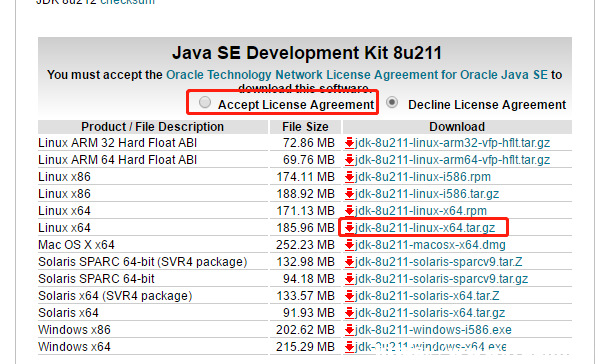The image size is (611, 364).
Task: Click red download icon beside linux-x64.rpm
Action: tap(350, 211)
